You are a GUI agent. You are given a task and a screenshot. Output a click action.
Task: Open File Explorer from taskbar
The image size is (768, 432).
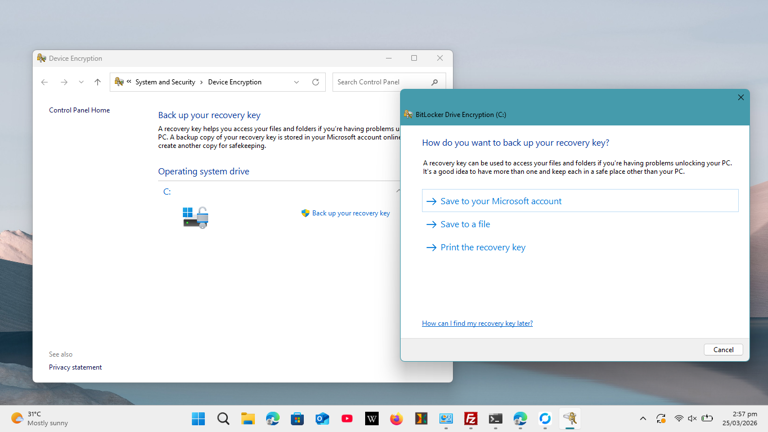point(248,419)
